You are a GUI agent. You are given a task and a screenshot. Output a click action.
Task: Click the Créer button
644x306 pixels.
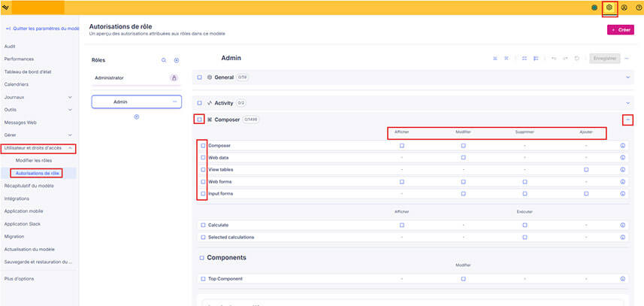coord(621,30)
